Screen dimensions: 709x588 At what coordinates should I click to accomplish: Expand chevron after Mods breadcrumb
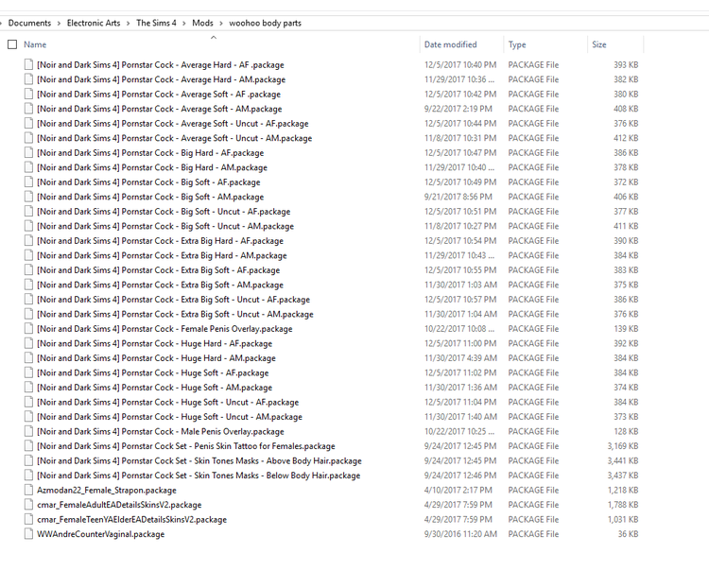221,23
